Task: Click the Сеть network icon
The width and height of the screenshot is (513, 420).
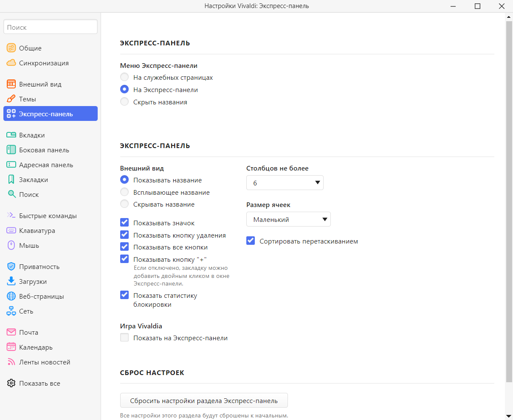Action: (x=11, y=311)
